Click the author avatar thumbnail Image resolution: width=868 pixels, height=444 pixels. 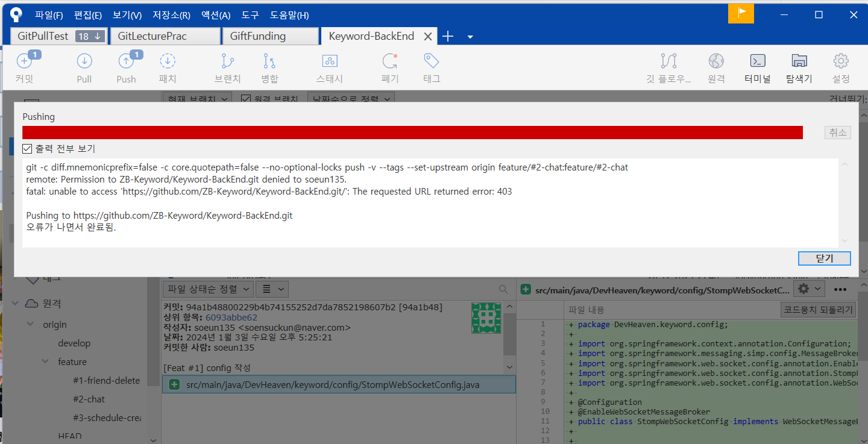coord(486,318)
